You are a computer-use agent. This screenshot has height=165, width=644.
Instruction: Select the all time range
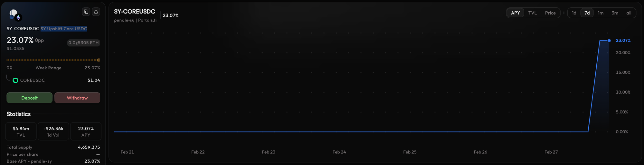(629, 13)
